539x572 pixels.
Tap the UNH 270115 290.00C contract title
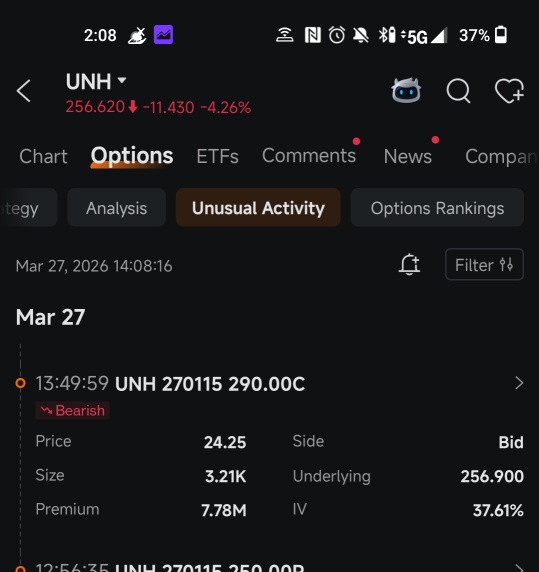(x=210, y=384)
